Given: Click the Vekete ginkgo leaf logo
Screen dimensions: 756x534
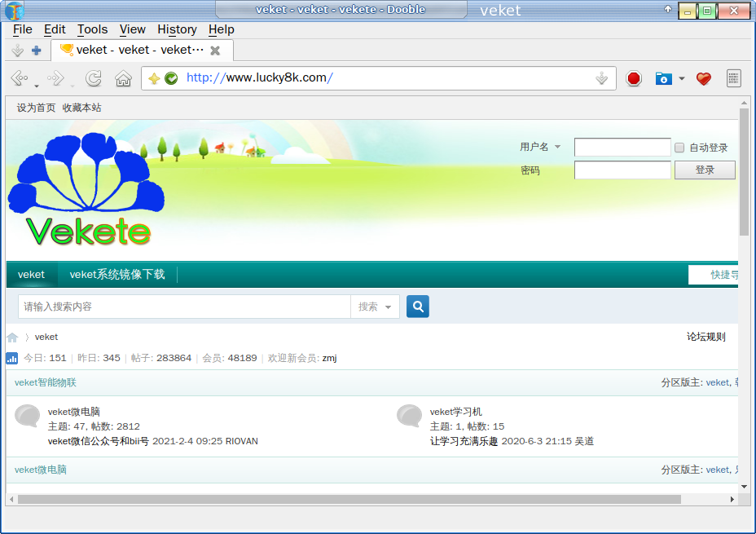Looking at the screenshot, I should [x=87, y=190].
